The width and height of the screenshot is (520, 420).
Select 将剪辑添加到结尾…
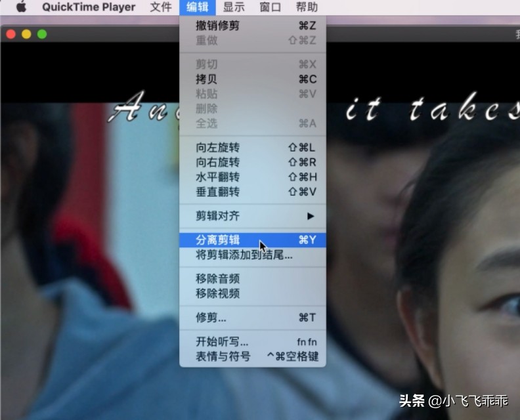pyautogui.click(x=253, y=255)
